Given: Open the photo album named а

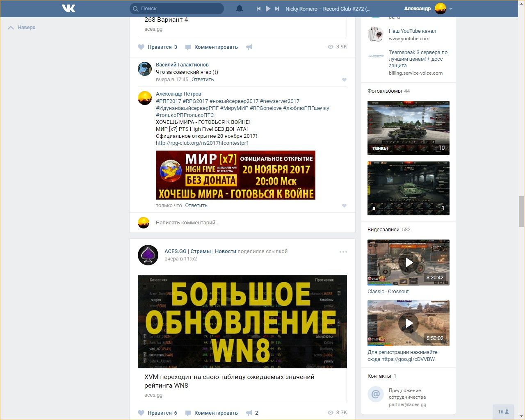Looking at the screenshot, I should [x=409, y=188].
